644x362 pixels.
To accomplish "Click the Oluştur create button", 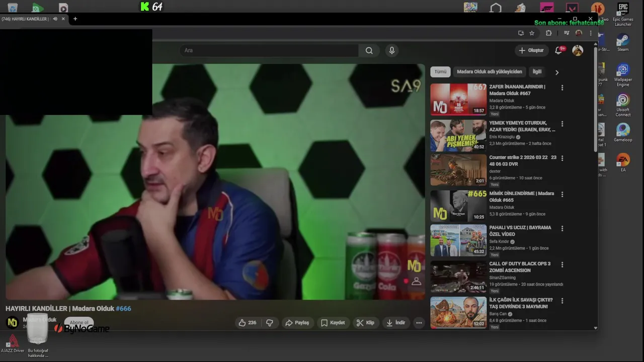I will click(x=531, y=50).
